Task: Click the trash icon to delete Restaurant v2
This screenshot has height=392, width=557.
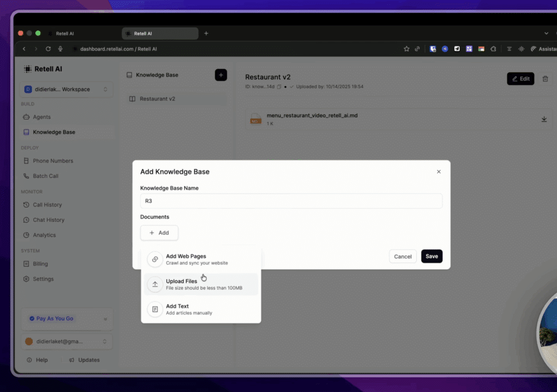Action: (545, 79)
